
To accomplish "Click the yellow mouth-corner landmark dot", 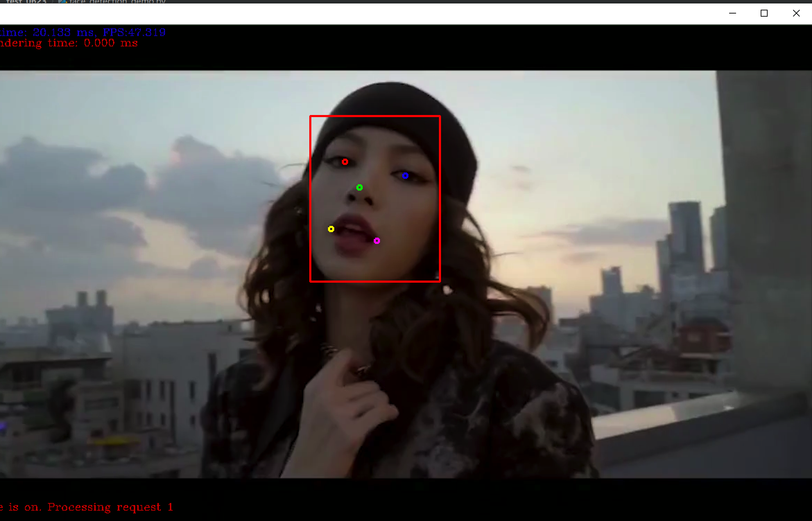I will tap(331, 229).
